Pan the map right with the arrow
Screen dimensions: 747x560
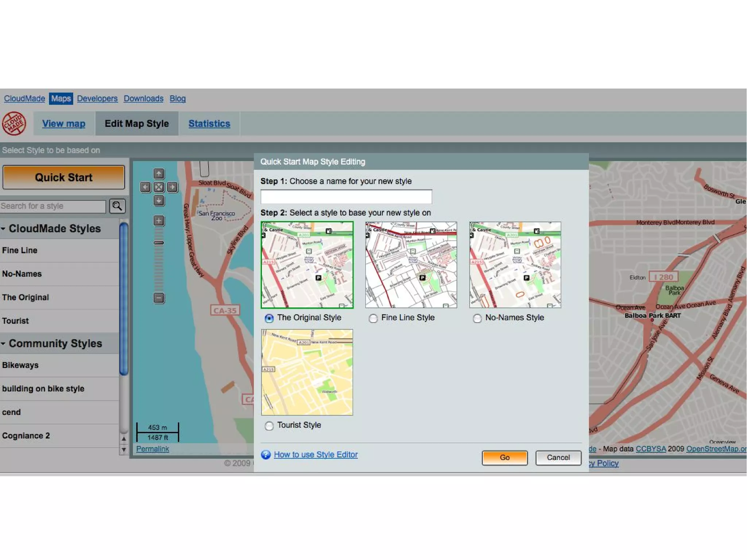(172, 187)
